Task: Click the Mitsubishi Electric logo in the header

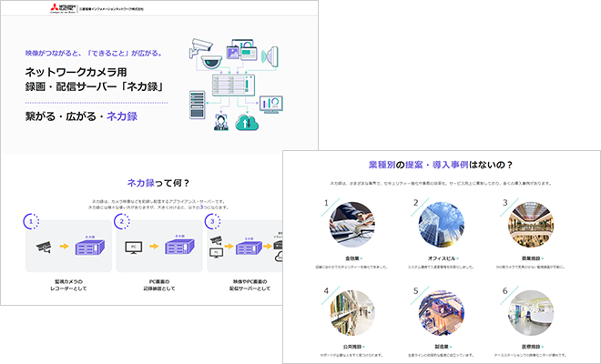Action: [x=63, y=8]
